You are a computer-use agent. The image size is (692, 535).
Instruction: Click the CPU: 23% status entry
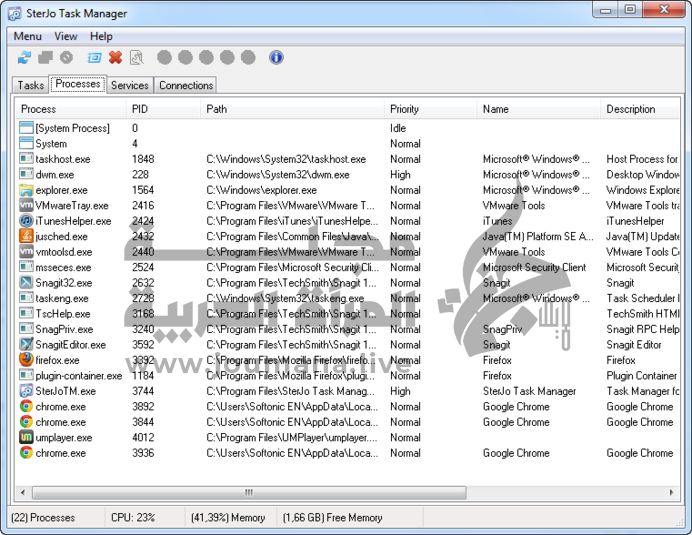133,517
